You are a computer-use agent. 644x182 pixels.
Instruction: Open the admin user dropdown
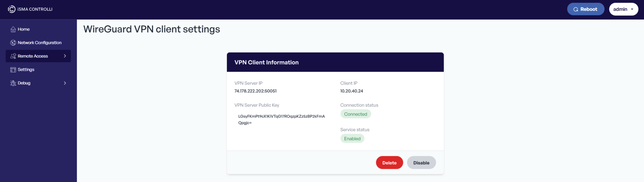[624, 9]
